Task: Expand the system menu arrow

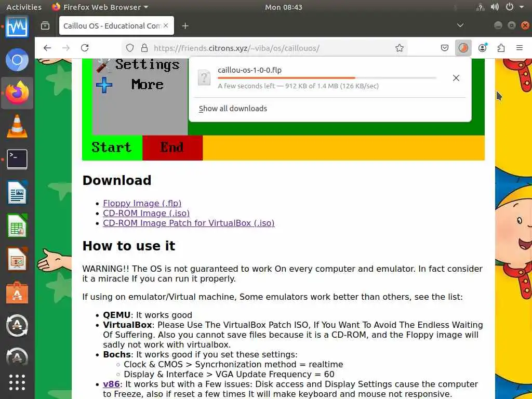Action: pos(522,7)
